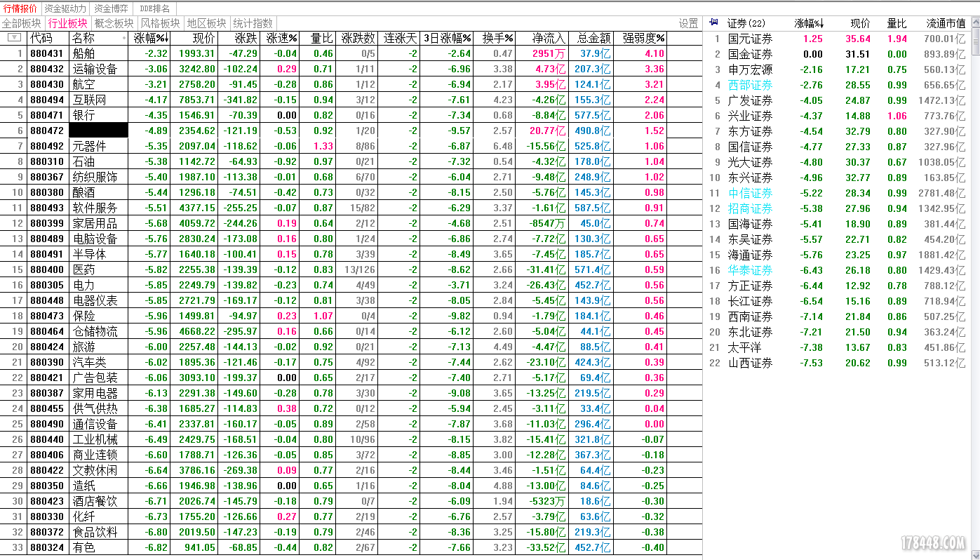Sort securities list by its 涨幅% header
This screenshot has height=560, width=980.
click(x=808, y=23)
